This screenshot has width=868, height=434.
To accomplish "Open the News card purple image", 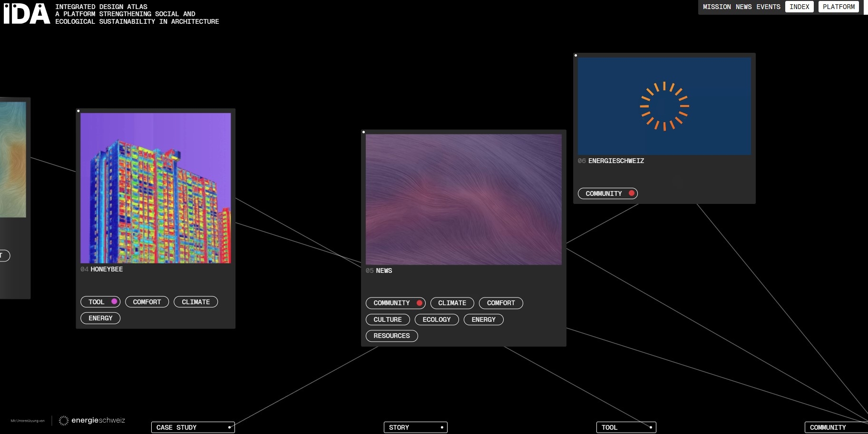I will pyautogui.click(x=463, y=199).
